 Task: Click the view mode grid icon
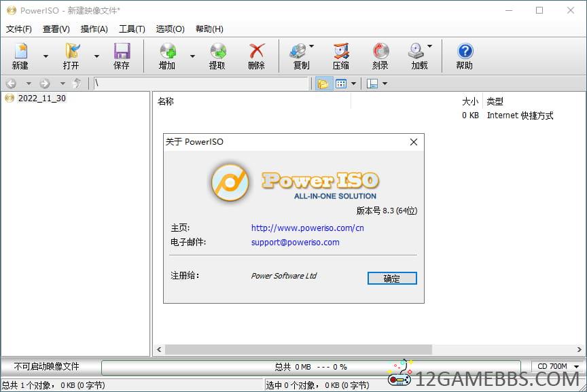click(x=340, y=84)
